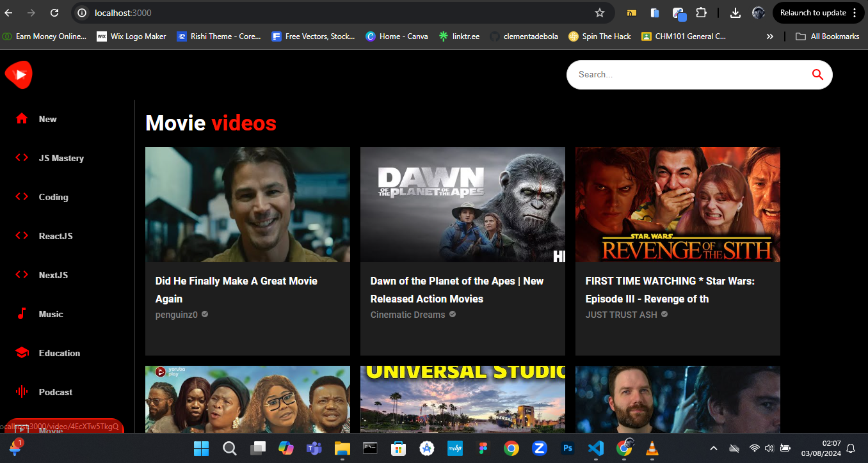Open the linktr.ee bookmark
This screenshot has height=463, width=868.
[459, 36]
